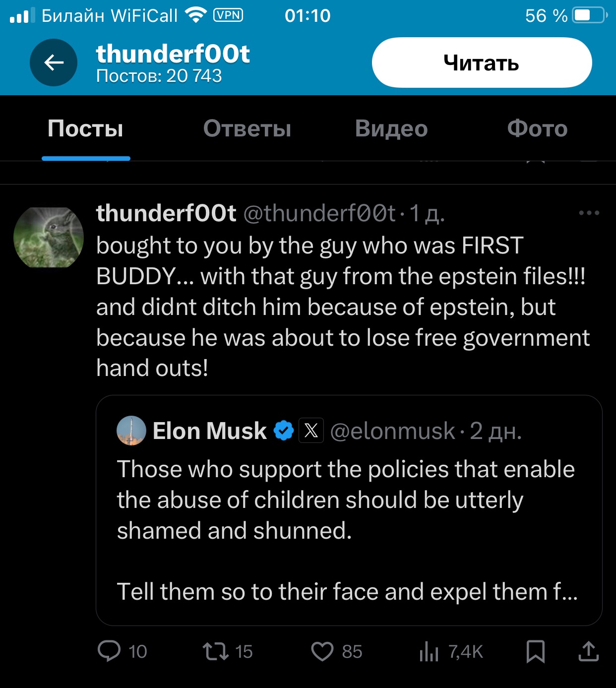Open the three-dot post options menu
This screenshot has height=688, width=616.
pos(589,213)
